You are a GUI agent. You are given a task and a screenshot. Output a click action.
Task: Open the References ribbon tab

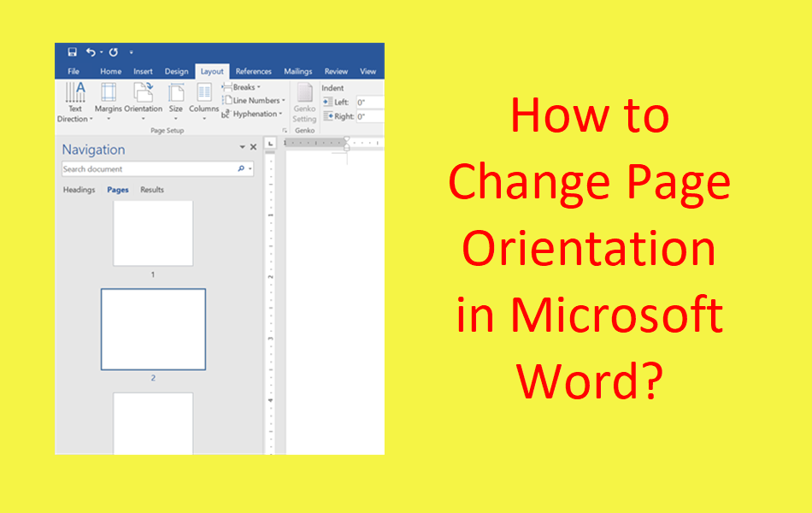tap(253, 72)
